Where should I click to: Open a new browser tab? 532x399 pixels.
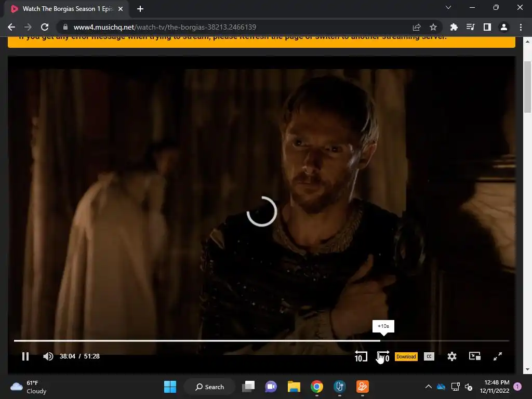pos(140,9)
